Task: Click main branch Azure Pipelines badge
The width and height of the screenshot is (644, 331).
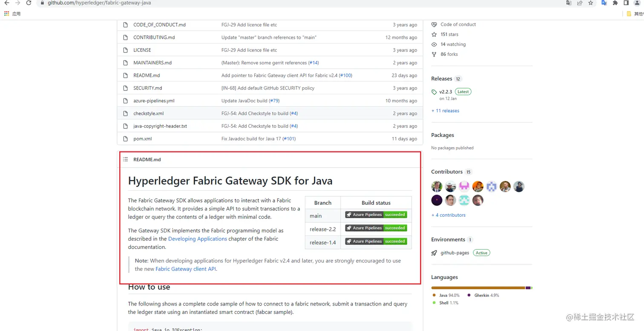Action: pos(376,215)
